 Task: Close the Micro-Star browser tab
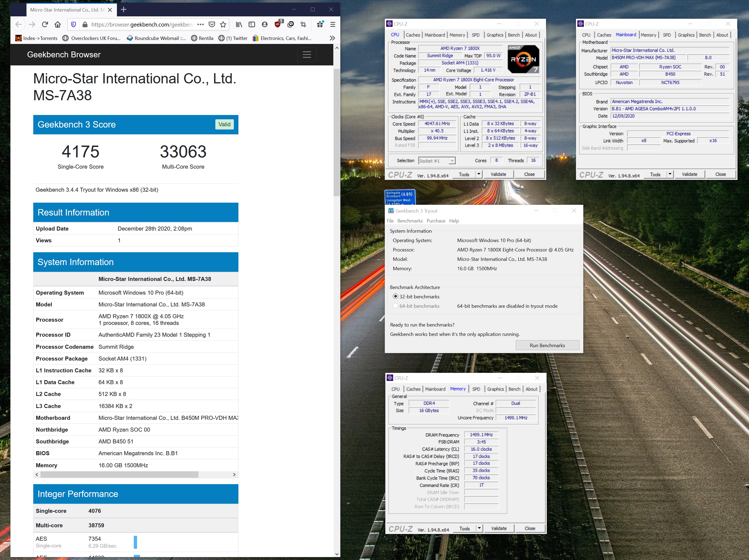tap(110, 10)
